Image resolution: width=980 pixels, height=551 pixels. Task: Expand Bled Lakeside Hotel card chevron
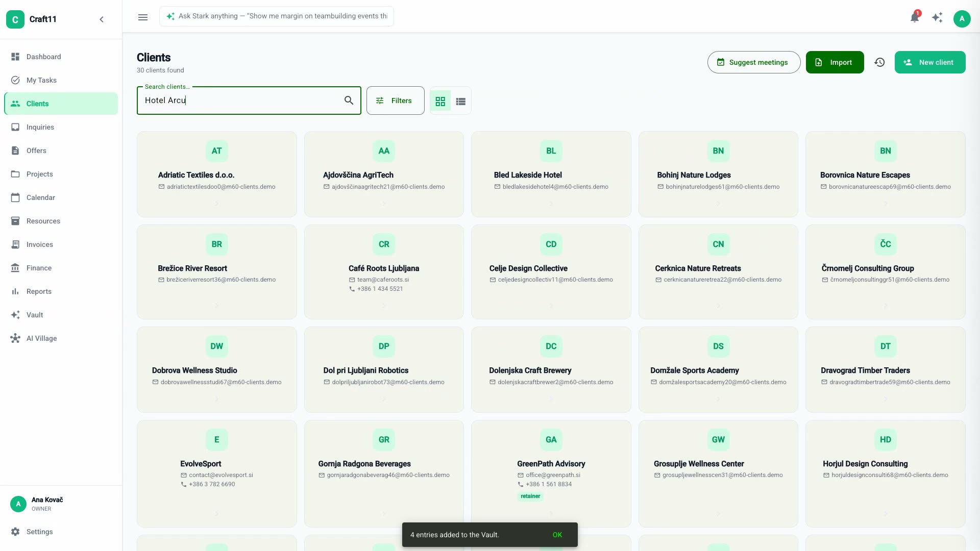point(551,204)
